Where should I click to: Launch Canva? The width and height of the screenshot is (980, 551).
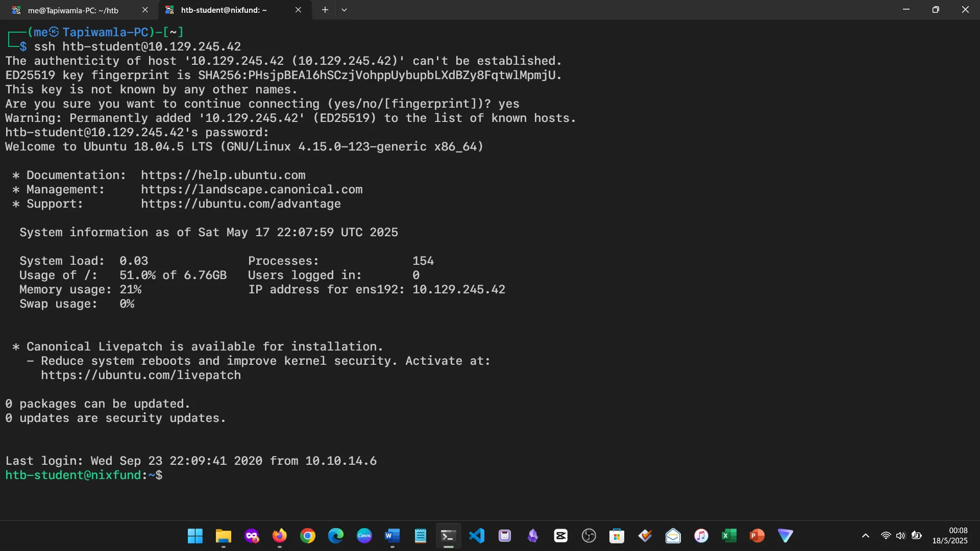(364, 536)
